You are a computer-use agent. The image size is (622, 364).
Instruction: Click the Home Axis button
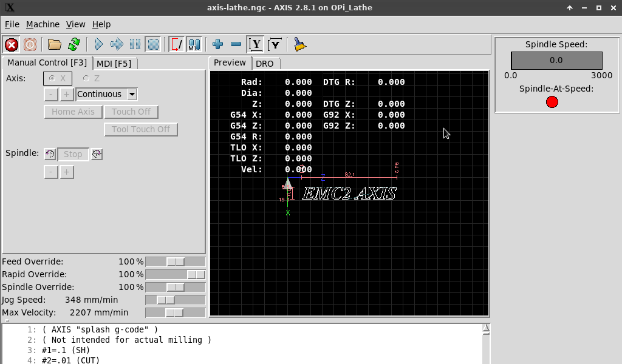coord(73,112)
